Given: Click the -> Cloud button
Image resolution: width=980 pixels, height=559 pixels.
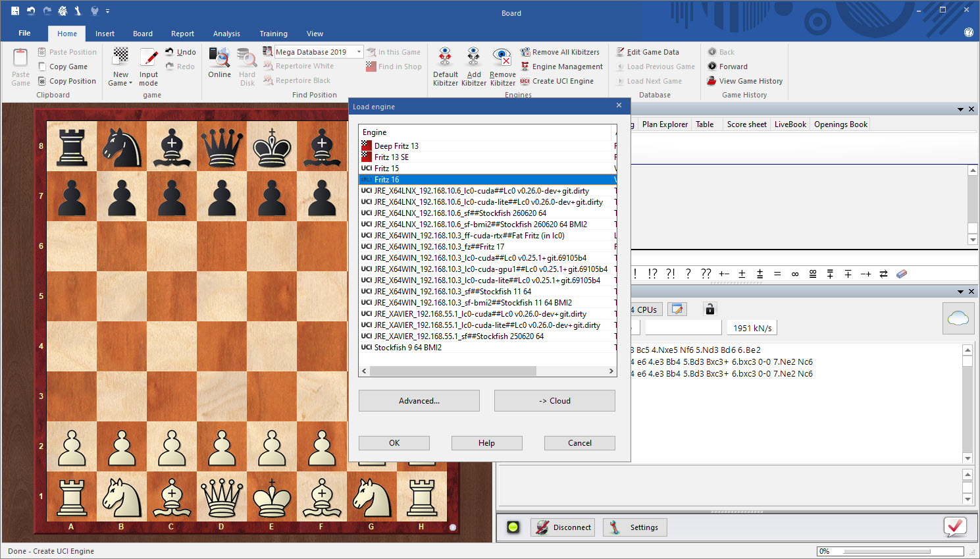Looking at the screenshot, I should pyautogui.click(x=555, y=400).
